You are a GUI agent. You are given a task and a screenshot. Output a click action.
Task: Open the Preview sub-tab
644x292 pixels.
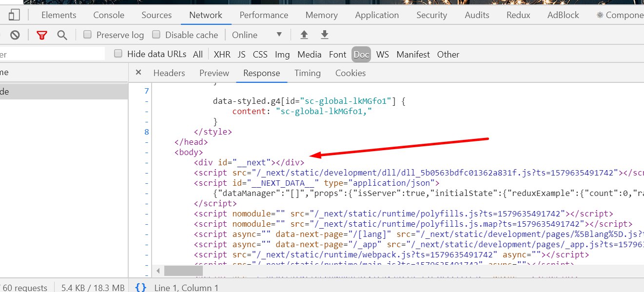[x=214, y=73]
